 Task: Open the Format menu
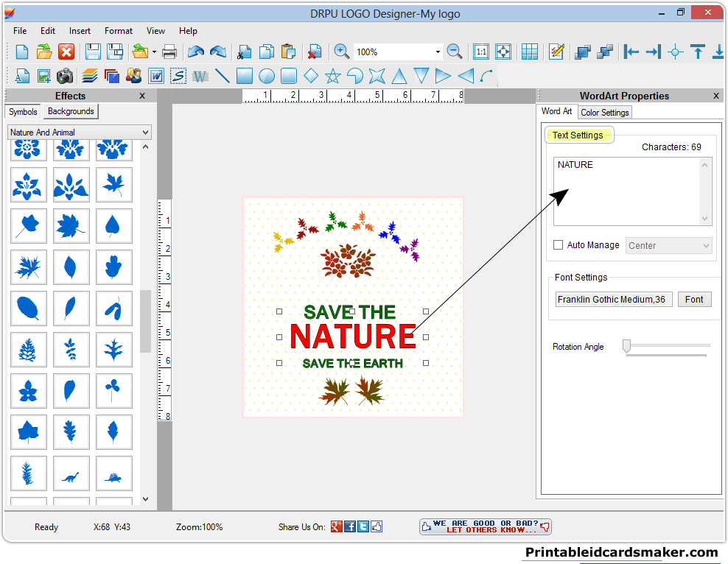point(119,31)
